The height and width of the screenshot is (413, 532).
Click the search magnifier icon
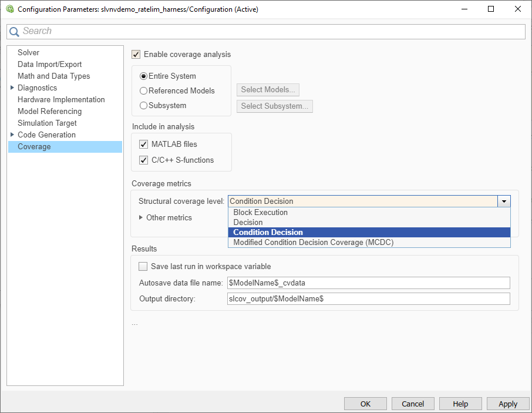click(x=14, y=32)
